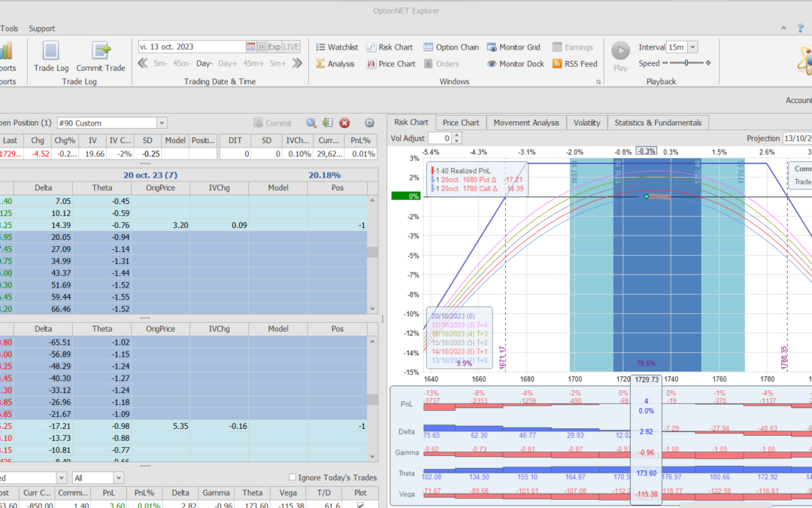Switch to the Movement Analysis tab

tap(526, 123)
